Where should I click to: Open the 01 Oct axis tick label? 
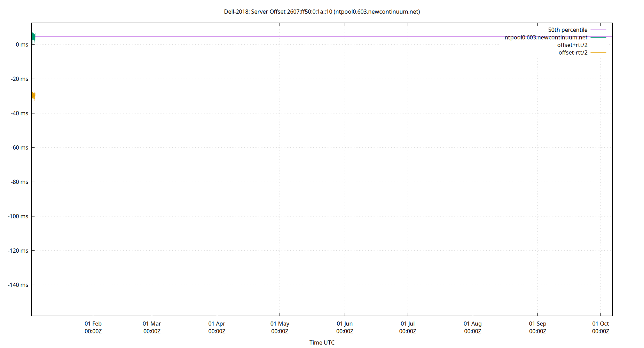click(600, 324)
